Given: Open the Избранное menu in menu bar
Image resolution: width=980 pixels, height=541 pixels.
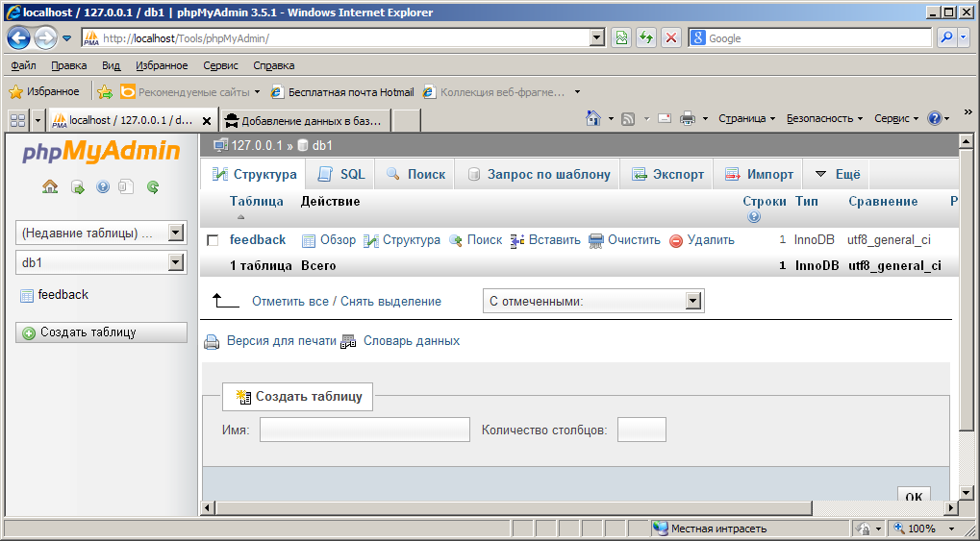Looking at the screenshot, I should point(162,65).
